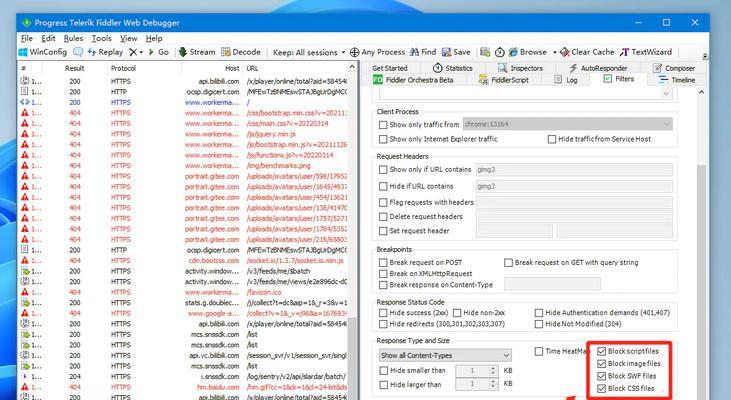Click the comment speech bubble icon

point(78,52)
